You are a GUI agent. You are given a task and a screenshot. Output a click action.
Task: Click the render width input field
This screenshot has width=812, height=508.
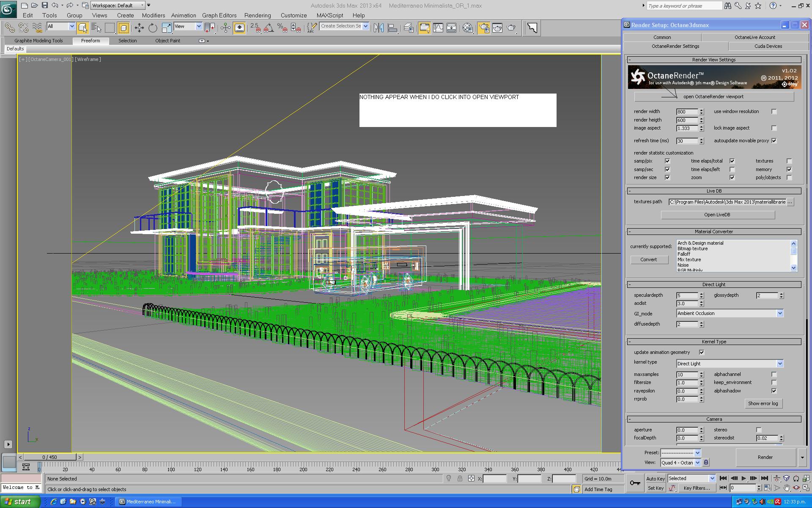[x=687, y=112]
